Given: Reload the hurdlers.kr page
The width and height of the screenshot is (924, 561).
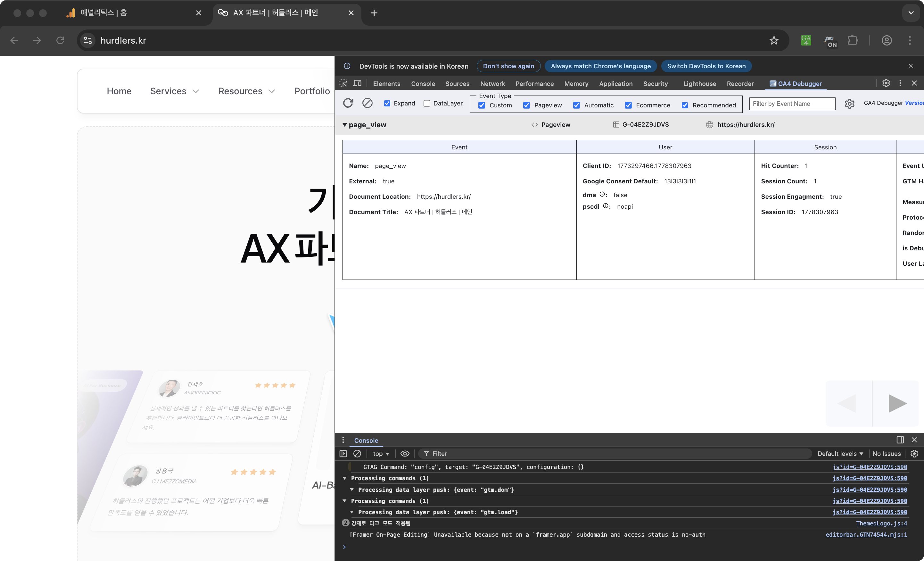Looking at the screenshot, I should (x=60, y=40).
